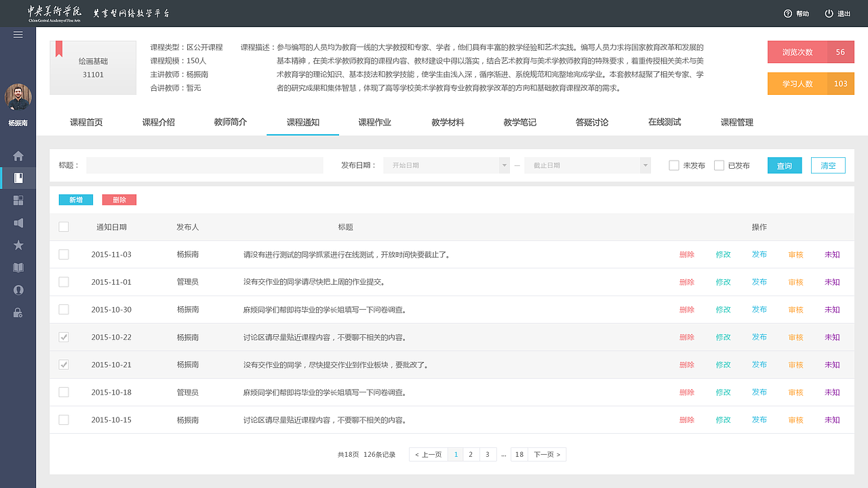The width and height of the screenshot is (868, 488).
Task: Open the megaphone announcements icon in the sidebar
Action: [x=18, y=223]
